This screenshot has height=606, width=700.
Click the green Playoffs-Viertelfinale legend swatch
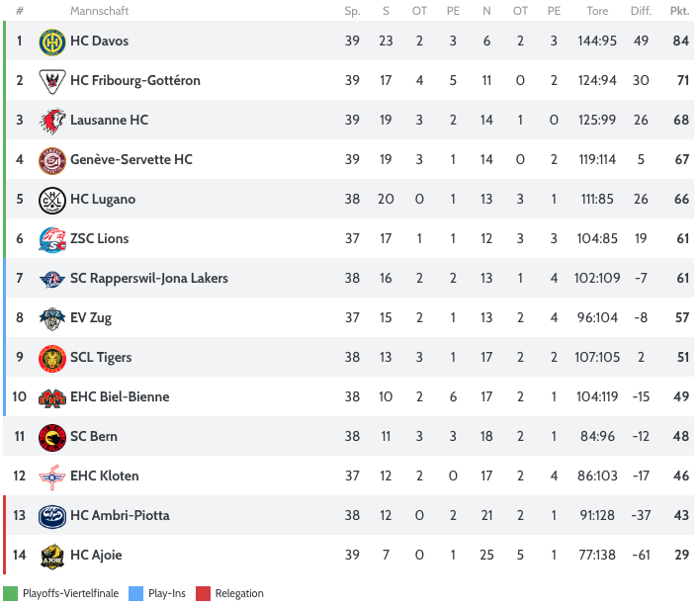(11, 593)
